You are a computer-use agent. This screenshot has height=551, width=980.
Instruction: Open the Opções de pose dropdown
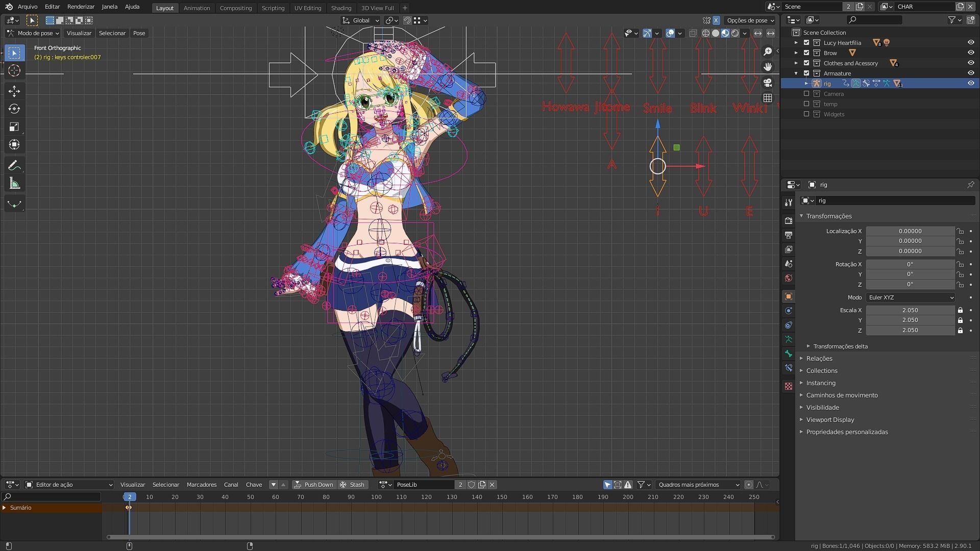click(750, 20)
